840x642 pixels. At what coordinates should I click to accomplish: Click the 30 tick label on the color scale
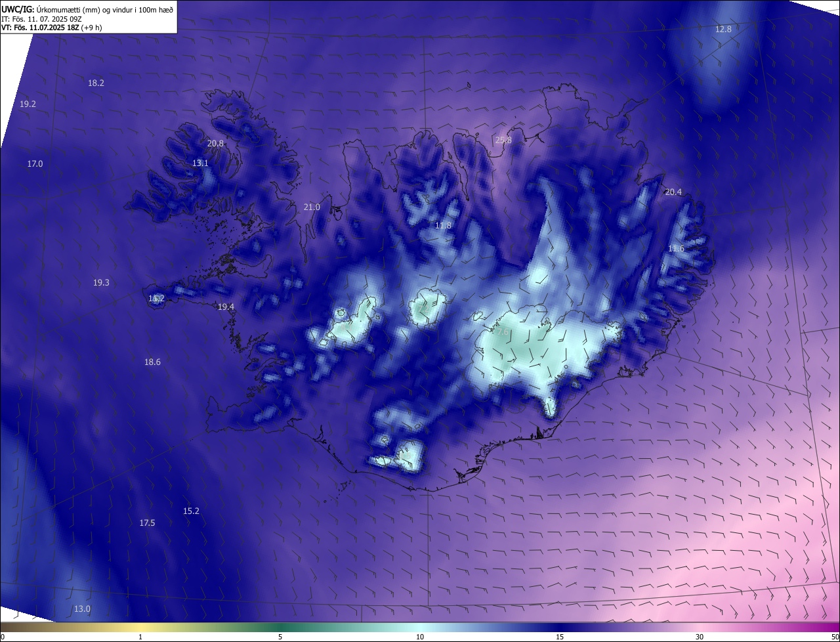(x=700, y=637)
